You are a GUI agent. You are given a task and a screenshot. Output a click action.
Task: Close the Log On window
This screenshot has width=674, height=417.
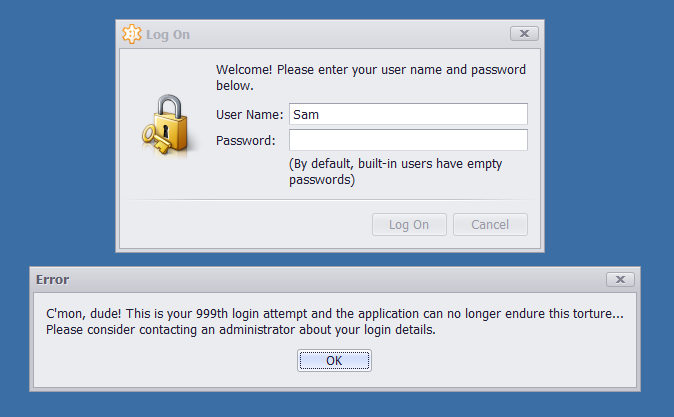coord(524,34)
